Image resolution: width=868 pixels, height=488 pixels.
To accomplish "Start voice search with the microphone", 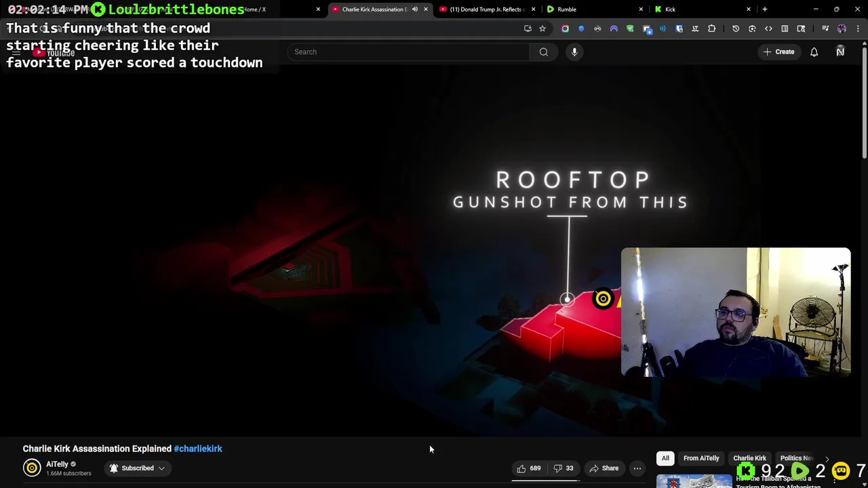I will pyautogui.click(x=574, y=52).
